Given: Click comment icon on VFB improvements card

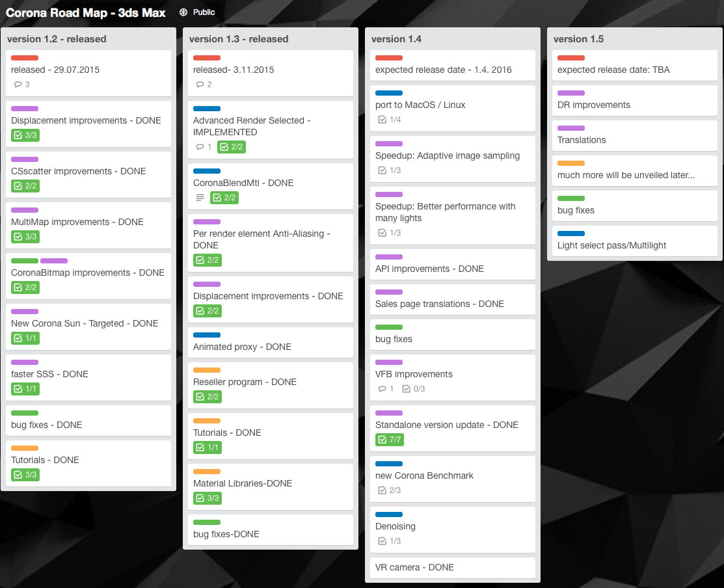Looking at the screenshot, I should 382,388.
